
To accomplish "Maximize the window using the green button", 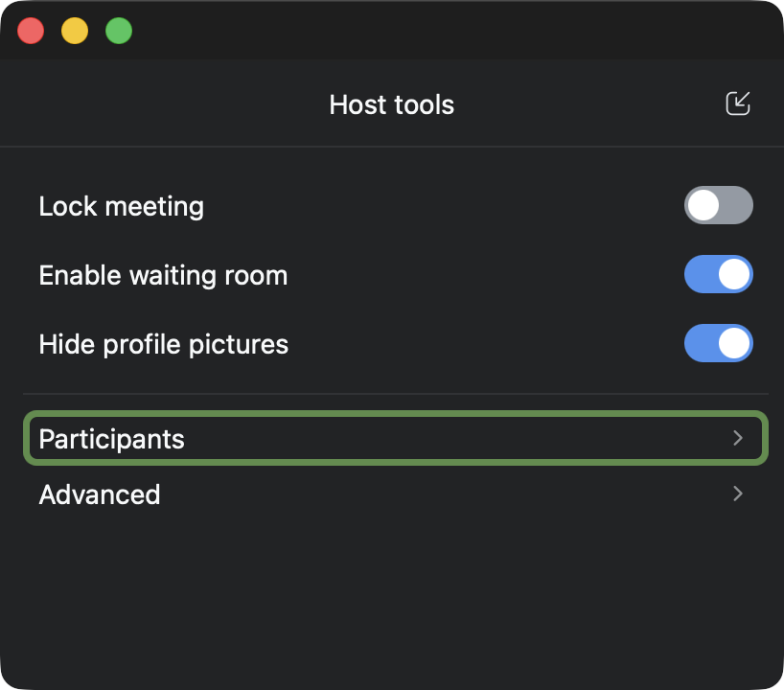I will (x=119, y=31).
